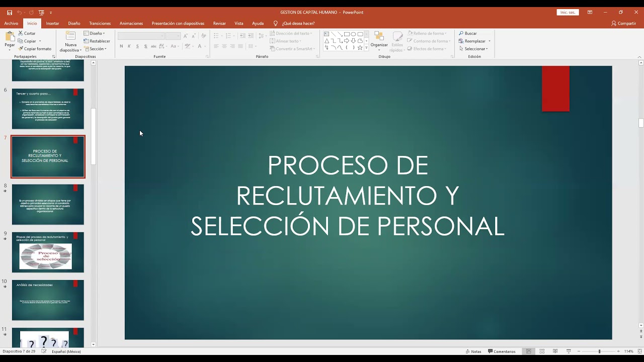Click Buscar magnifier in Edición group
The height and width of the screenshot is (362, 644).
[468, 33]
